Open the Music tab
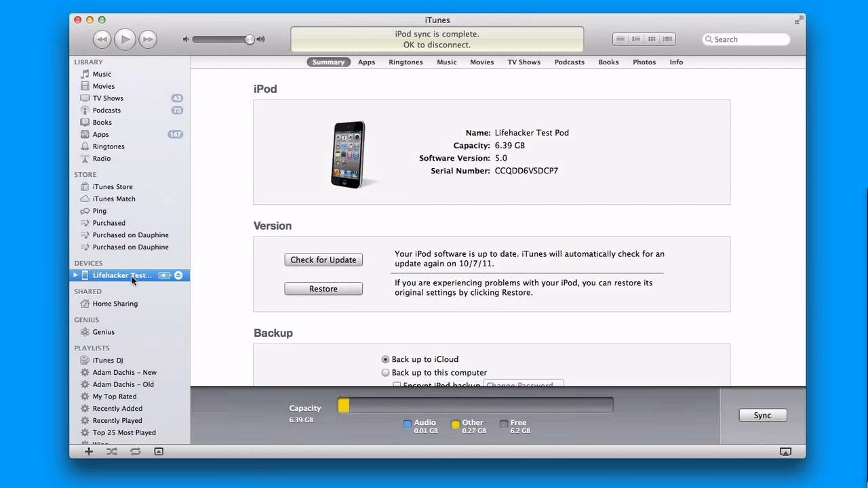Image resolution: width=868 pixels, height=488 pixels. [x=446, y=62]
